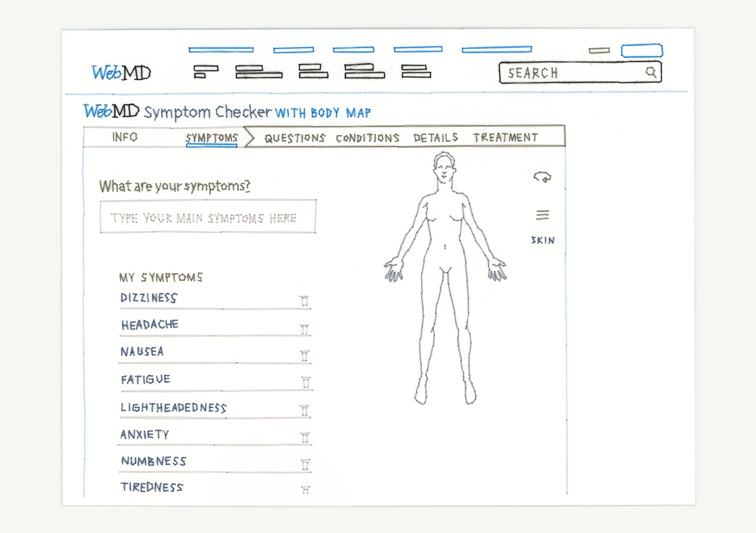The height and width of the screenshot is (533, 756).
Task: Rotate the body map figure
Action: click(542, 177)
